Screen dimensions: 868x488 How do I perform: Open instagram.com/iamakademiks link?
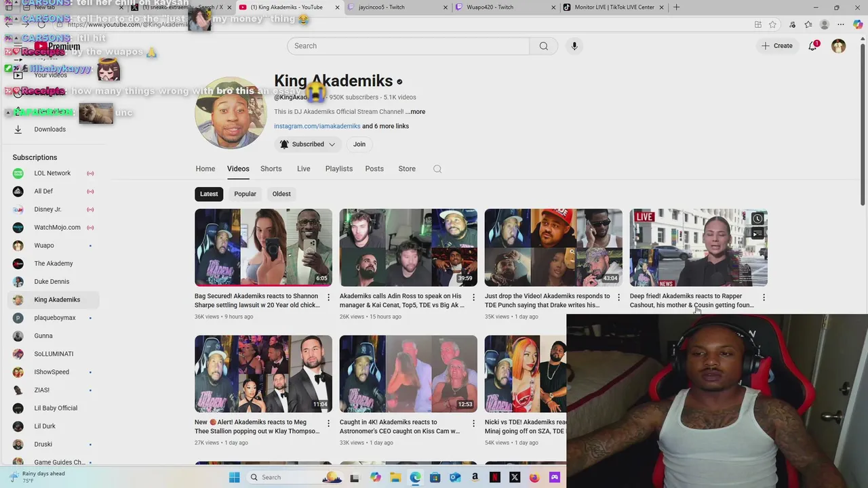coord(317,126)
